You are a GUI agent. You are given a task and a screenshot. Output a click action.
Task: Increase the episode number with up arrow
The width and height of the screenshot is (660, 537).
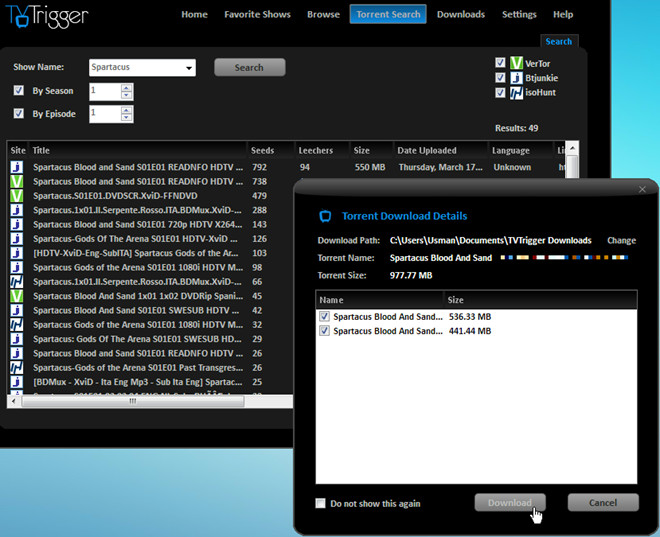(127, 110)
